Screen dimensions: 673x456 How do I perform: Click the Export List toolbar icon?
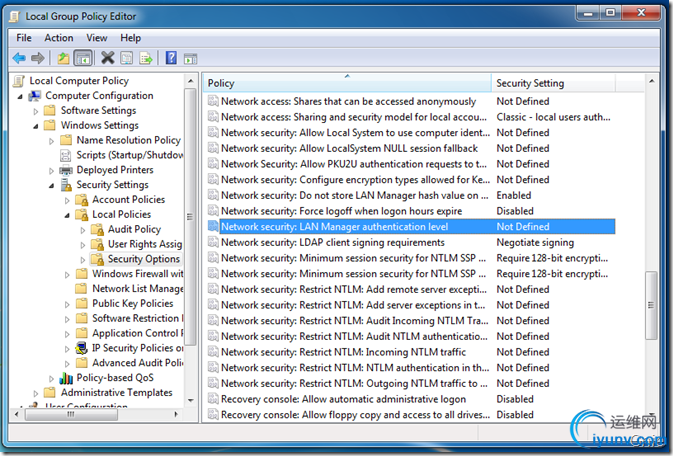tap(146, 58)
